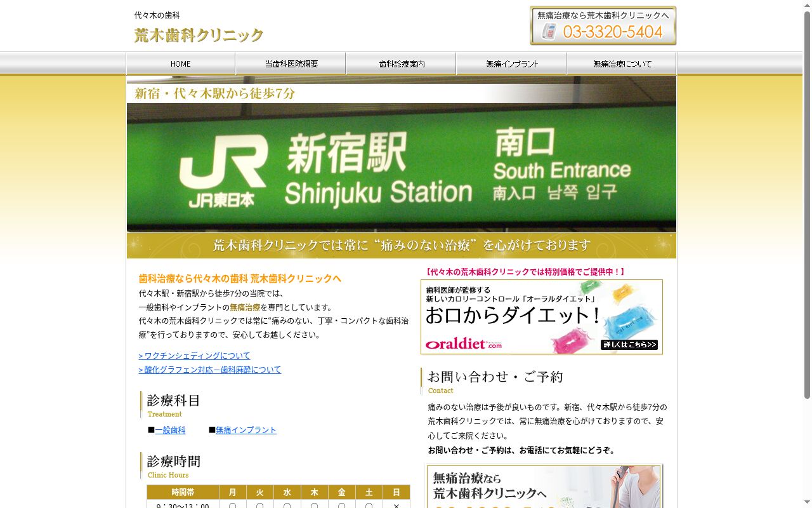Click heading 歯科治療なら代々木の歯科 荒木歯科クリニックへ
This screenshot has width=812, height=508.
click(240, 279)
